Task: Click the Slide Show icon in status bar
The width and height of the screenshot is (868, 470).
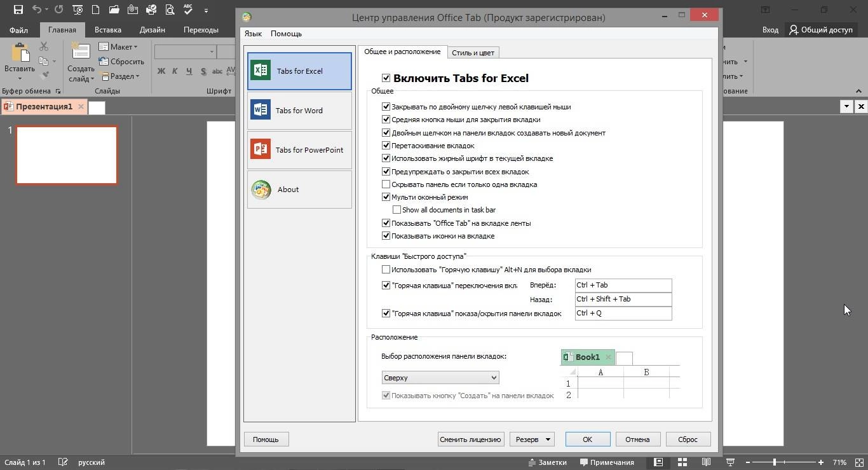Action: [x=730, y=462]
